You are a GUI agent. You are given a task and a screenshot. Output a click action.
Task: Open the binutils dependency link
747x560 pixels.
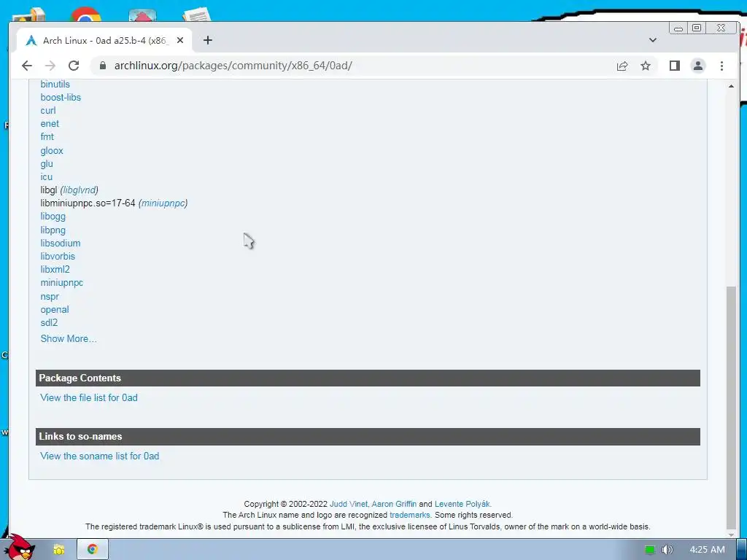click(55, 85)
